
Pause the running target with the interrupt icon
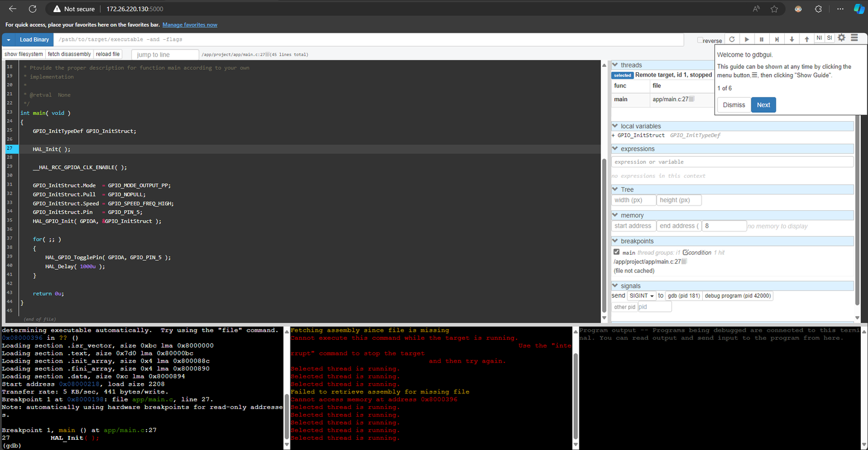point(762,39)
